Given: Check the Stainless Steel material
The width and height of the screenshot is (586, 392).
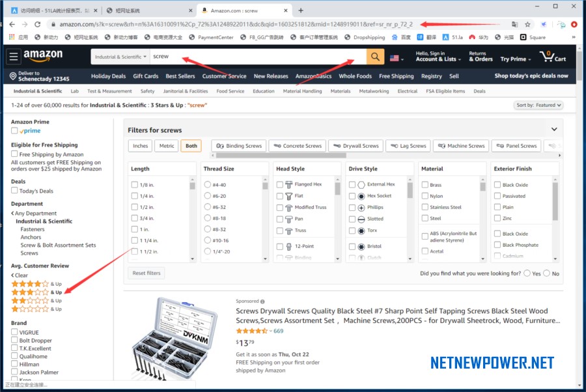Looking at the screenshot, I should 425,207.
